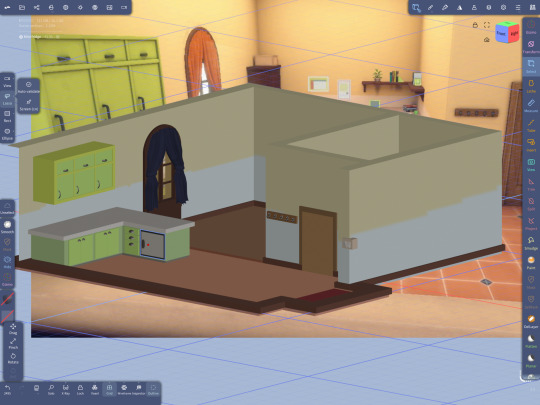The width and height of the screenshot is (540, 405).
Task: Open the Lighting sun menu
Action: pos(80,7)
